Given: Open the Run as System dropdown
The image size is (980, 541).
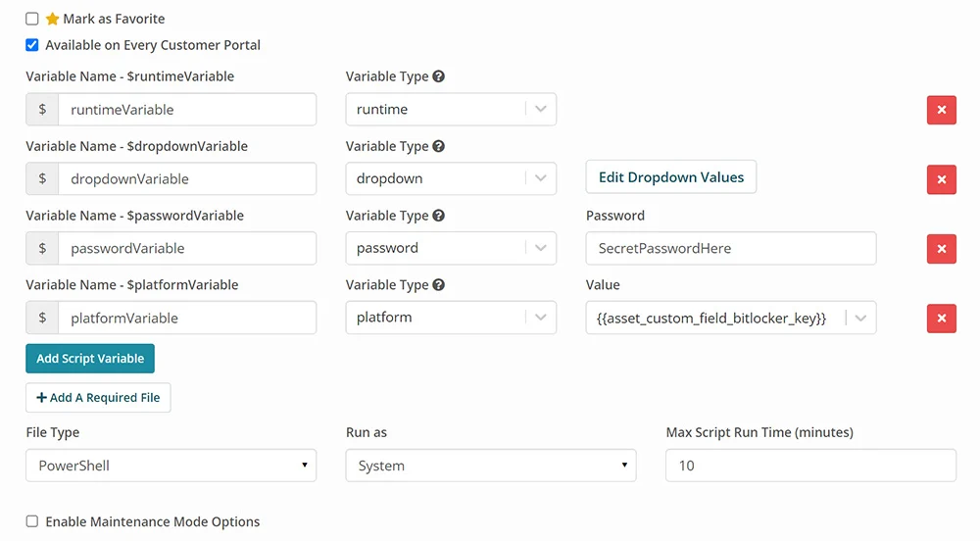Looking at the screenshot, I should coord(491,466).
